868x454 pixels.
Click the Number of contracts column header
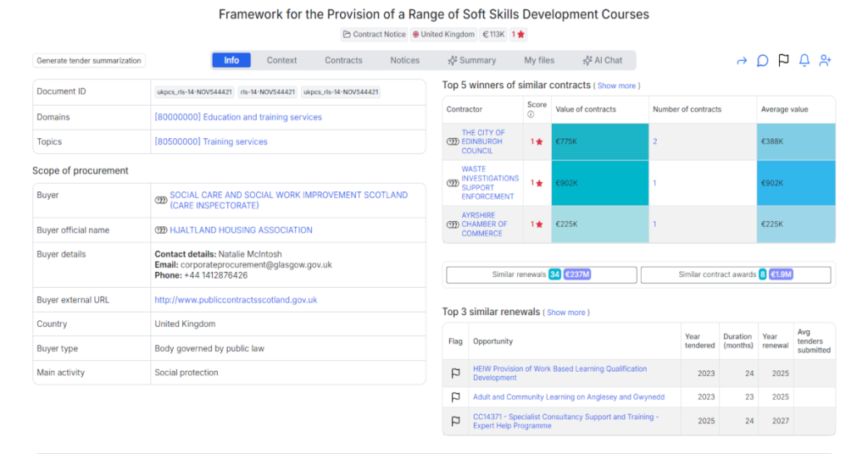[687, 109]
